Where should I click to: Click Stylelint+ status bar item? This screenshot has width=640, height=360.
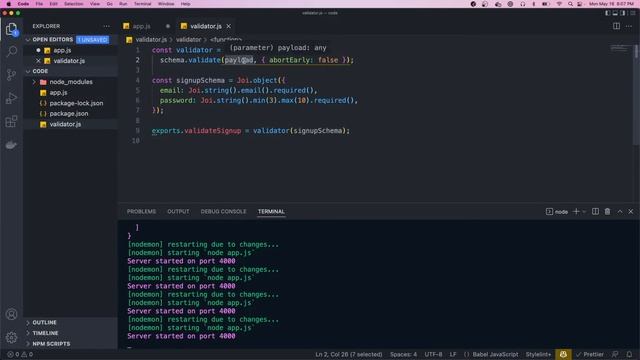click(538, 355)
